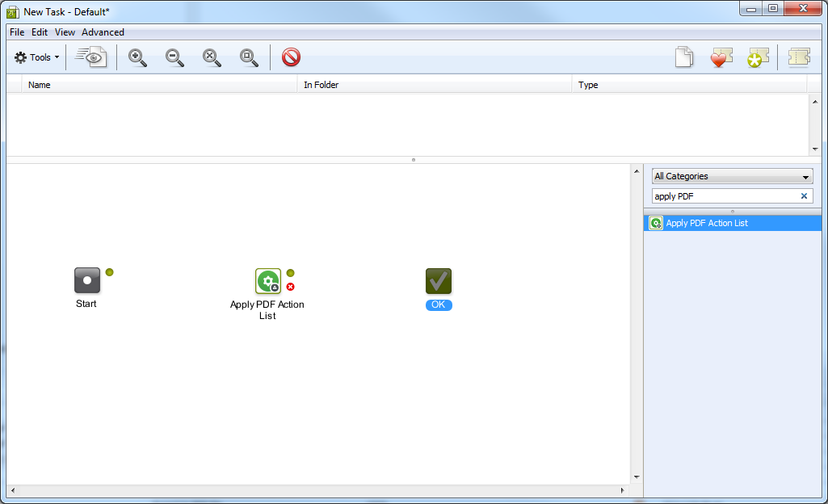Clear the apply PDF search field

[804, 195]
